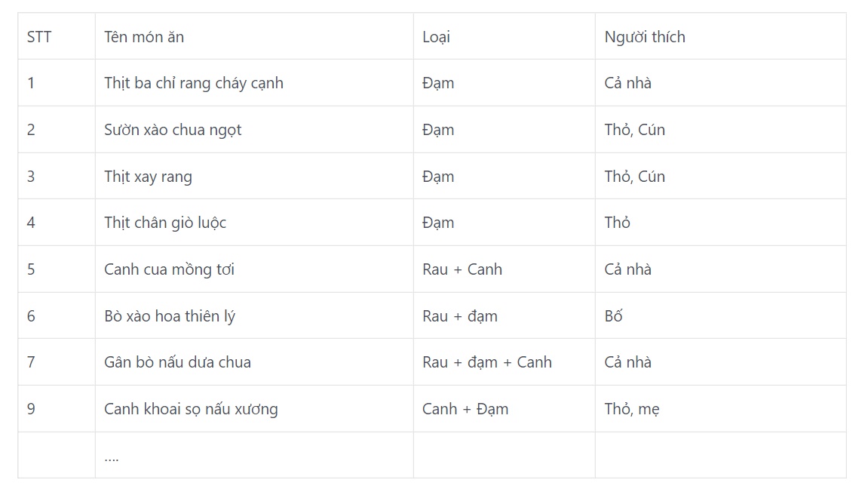The image size is (868, 486).
Task: Select the Tên món ăn header cell
Action: click(x=254, y=36)
